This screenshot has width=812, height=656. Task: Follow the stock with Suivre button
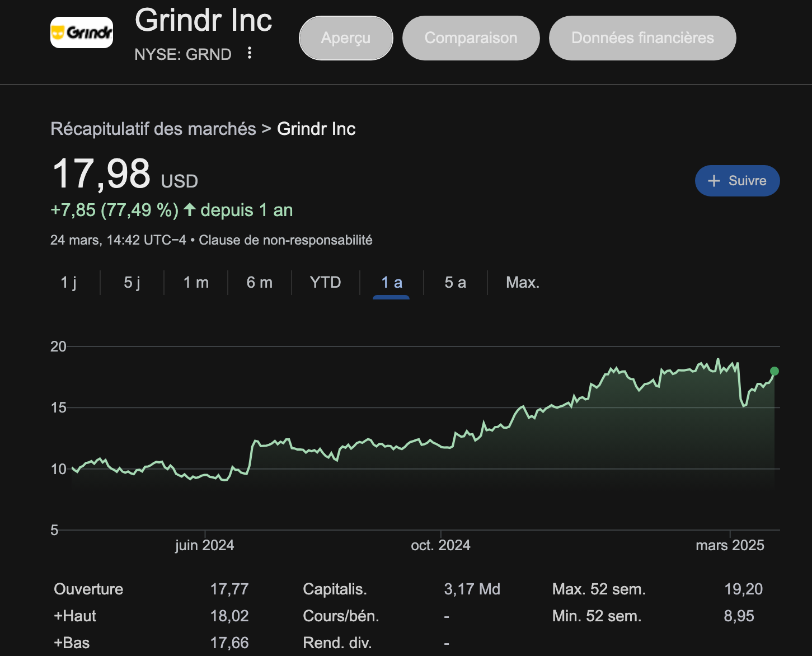tap(737, 181)
